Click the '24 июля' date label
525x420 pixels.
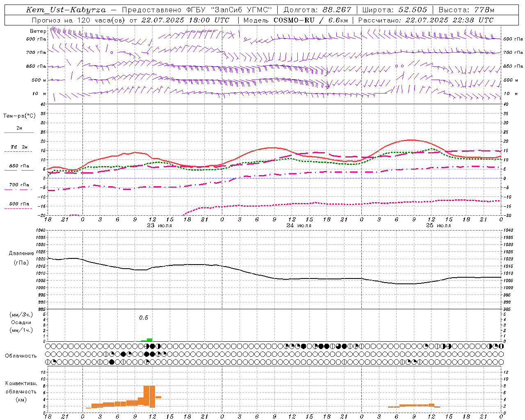(x=299, y=226)
